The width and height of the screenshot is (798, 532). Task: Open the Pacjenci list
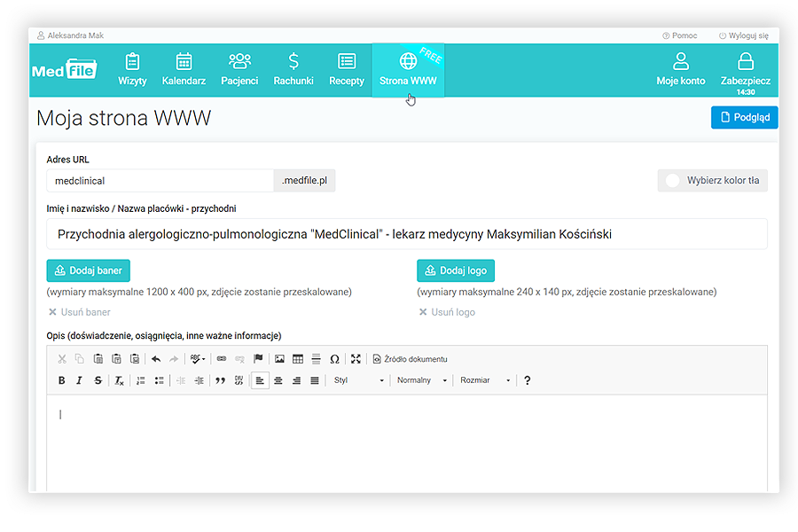tap(239, 69)
